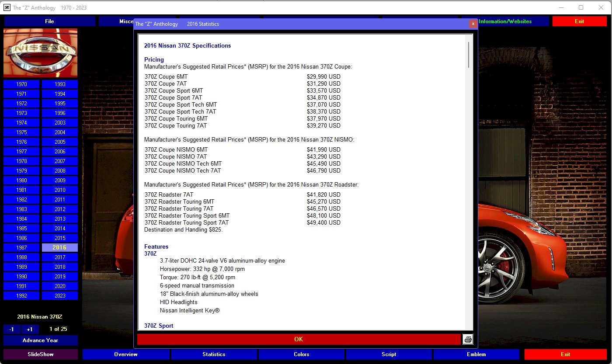Choose model year 1984
The image size is (612, 364).
coord(21,219)
